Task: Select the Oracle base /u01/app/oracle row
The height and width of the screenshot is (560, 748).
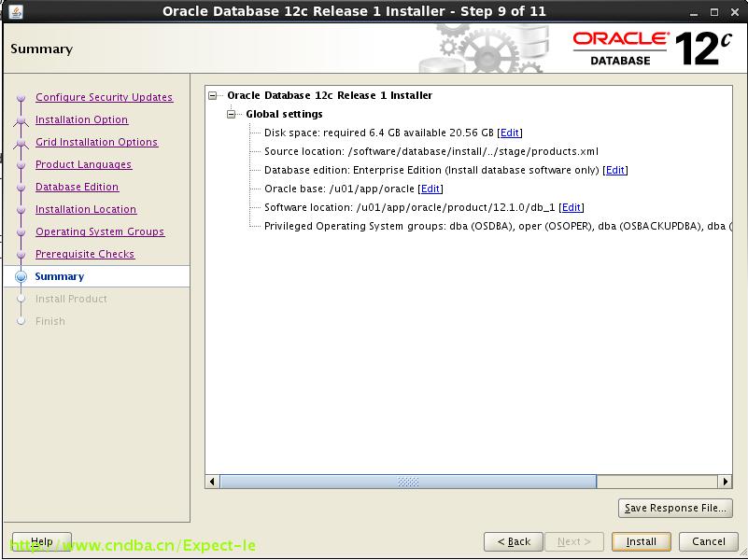Action: click(354, 189)
